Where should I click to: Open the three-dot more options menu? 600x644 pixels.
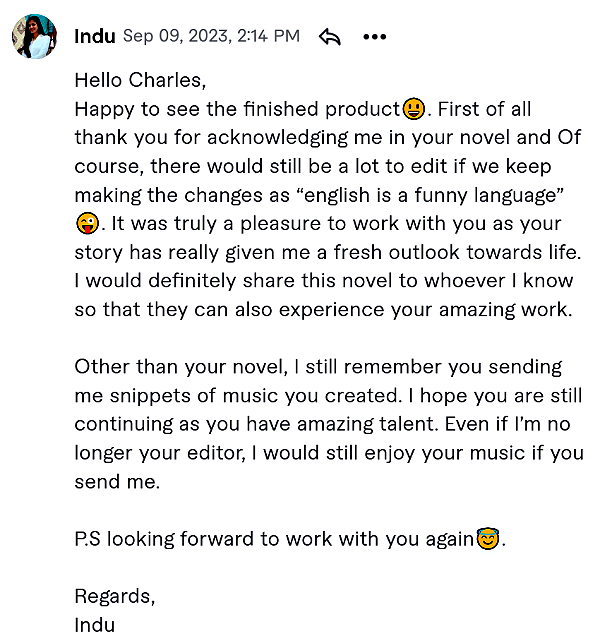(375, 37)
